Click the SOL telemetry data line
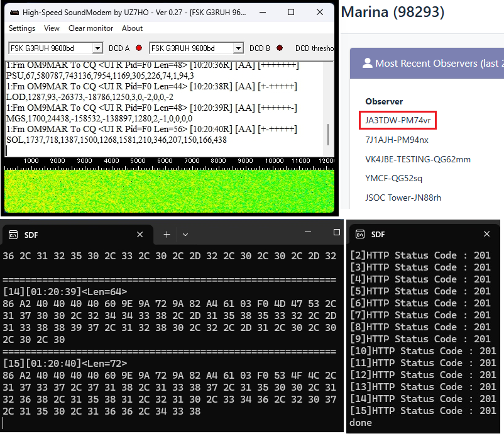 tap(116, 140)
